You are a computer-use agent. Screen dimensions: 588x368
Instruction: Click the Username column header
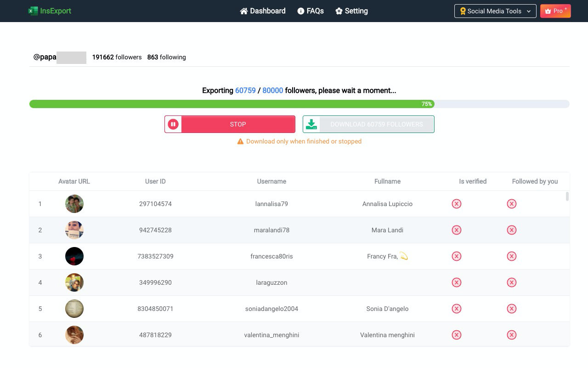tap(271, 181)
